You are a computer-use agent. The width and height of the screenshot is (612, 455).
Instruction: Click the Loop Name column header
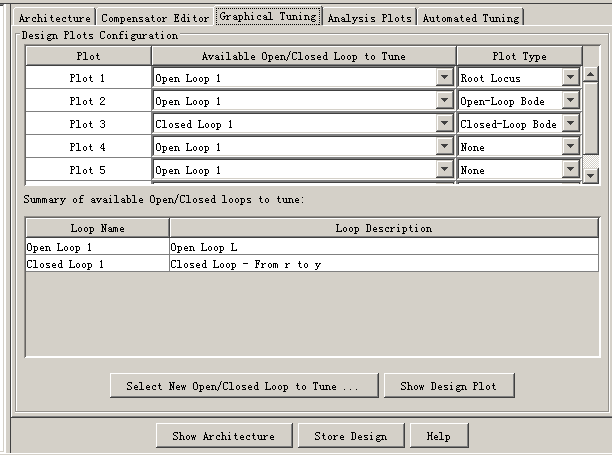[97, 228]
